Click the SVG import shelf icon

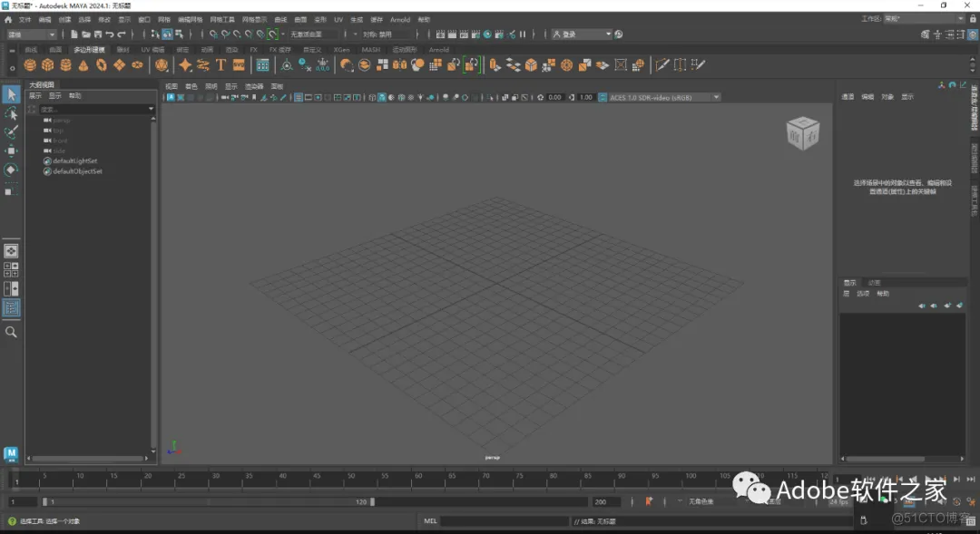point(239,65)
